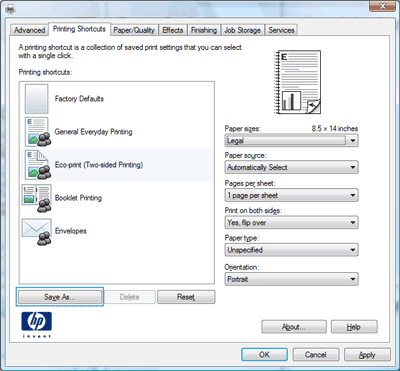
Task: Open the Paper sizes Legal dropdown
Action: click(x=291, y=141)
